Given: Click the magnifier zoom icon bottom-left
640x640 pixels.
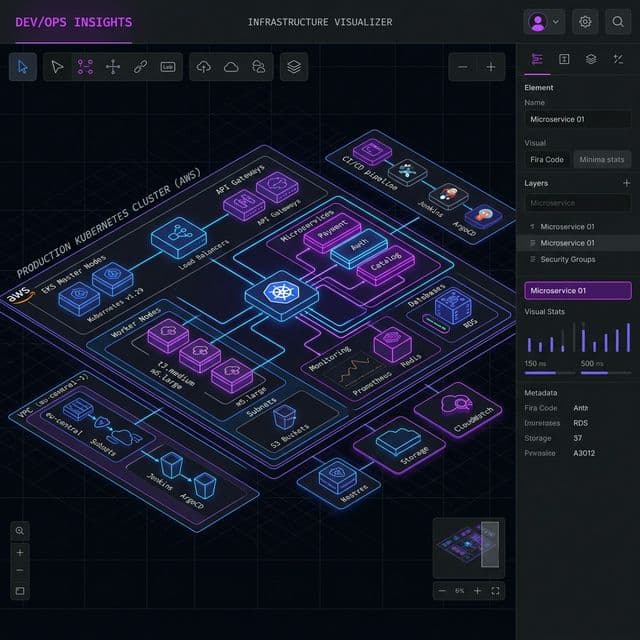Looking at the screenshot, I should [x=20, y=531].
